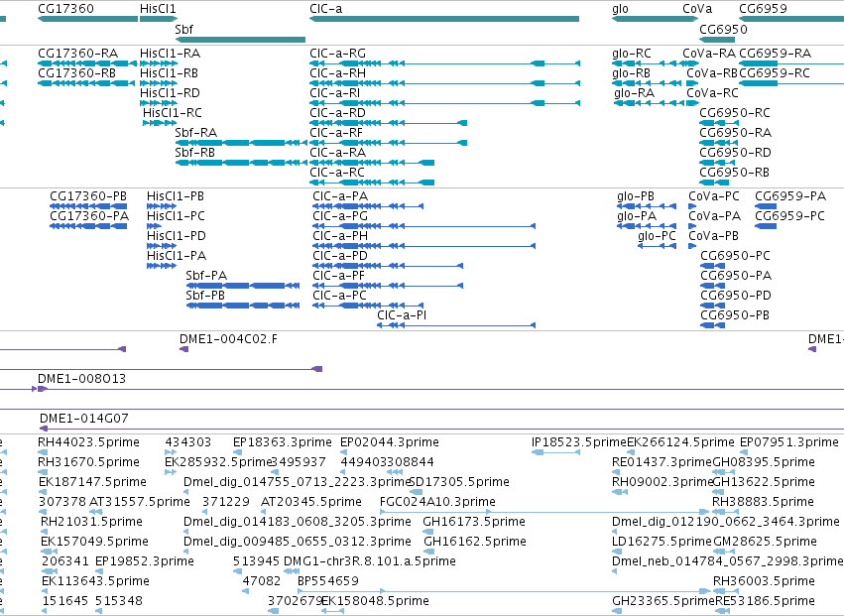
Task: Click EST EK266124.5prime
Action: (x=680, y=442)
